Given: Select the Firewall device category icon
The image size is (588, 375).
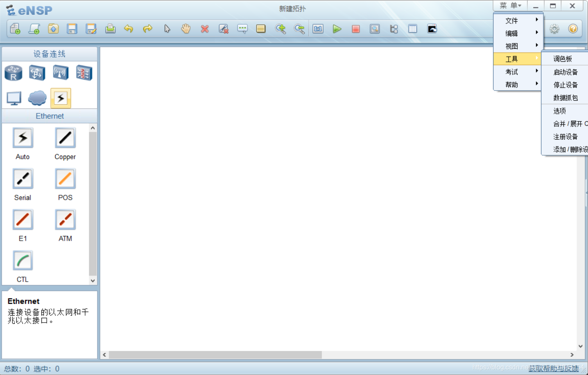Looking at the screenshot, I should pyautogui.click(x=84, y=73).
